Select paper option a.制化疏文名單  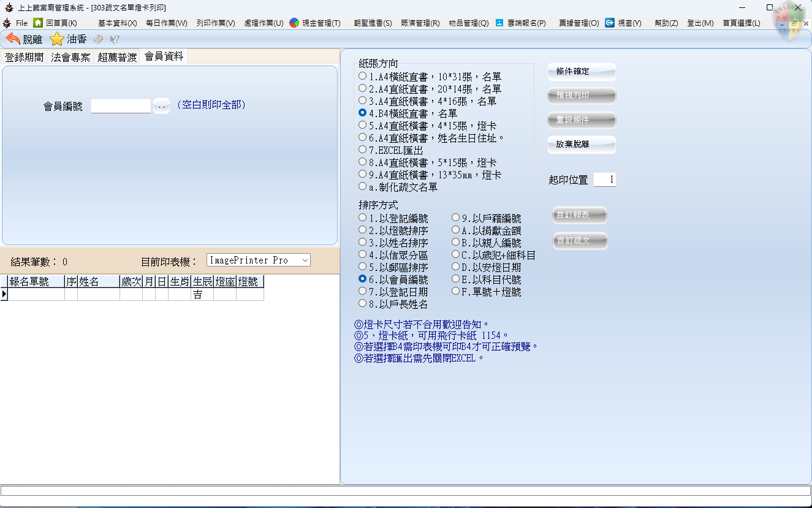pos(363,186)
